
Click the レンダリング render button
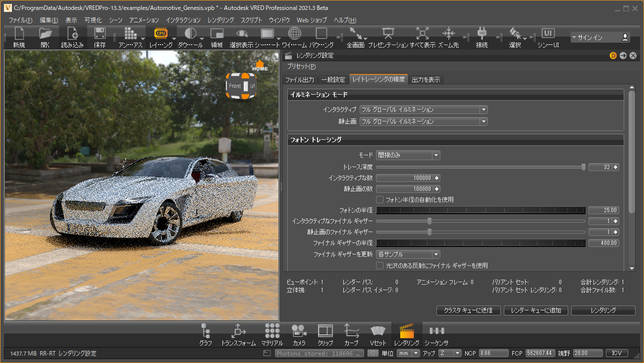[603, 310]
